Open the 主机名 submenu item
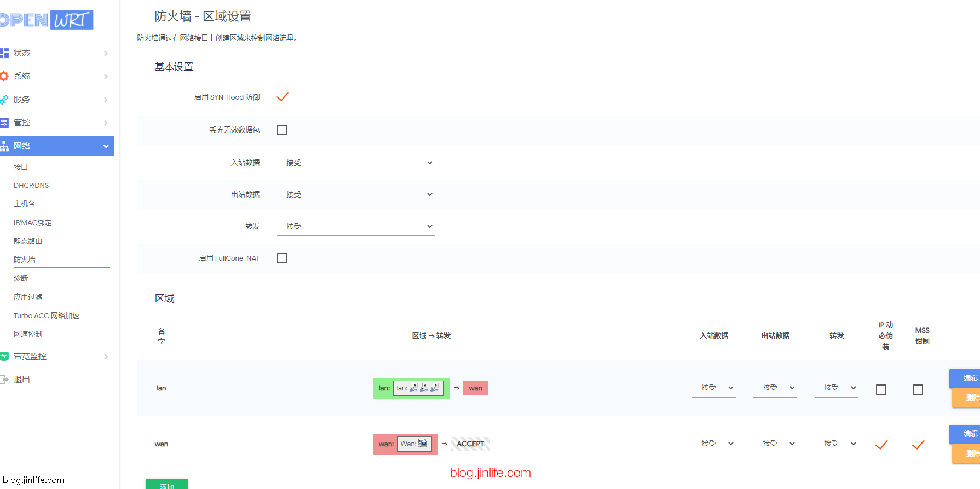This screenshot has width=980, height=489. pyautogui.click(x=24, y=204)
